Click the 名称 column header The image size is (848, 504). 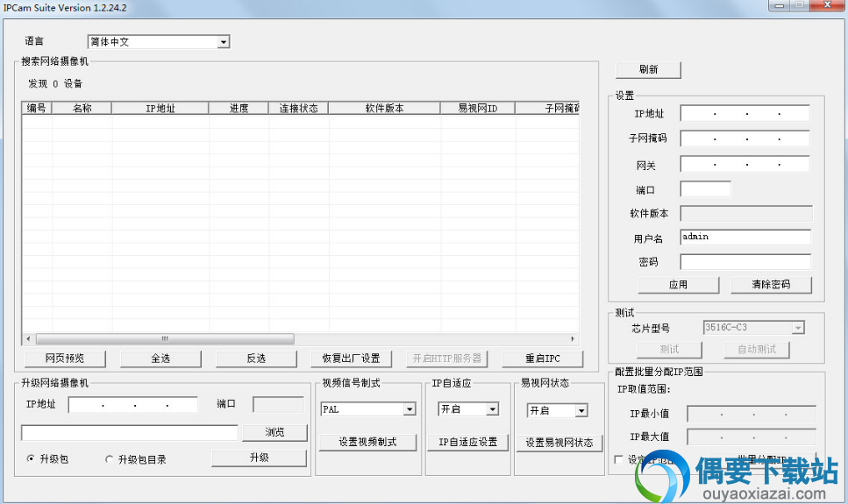pyautogui.click(x=82, y=108)
